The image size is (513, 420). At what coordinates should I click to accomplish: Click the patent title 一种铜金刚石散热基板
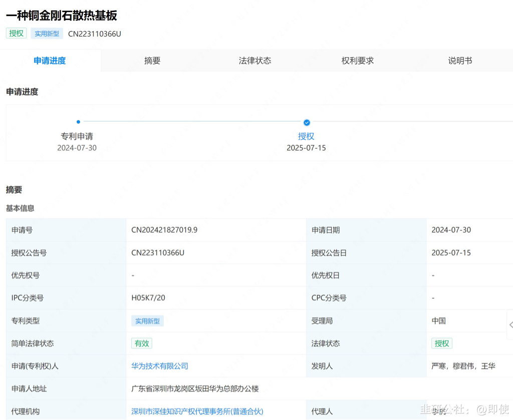[x=62, y=16]
